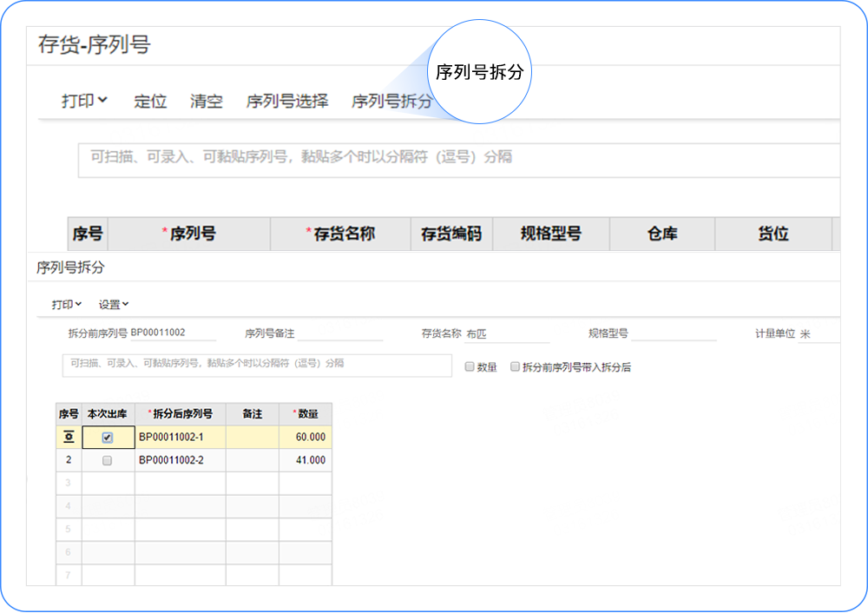Screen dimensions: 868x613
Task: Click the row-action icon in first row
Action: click(69, 438)
